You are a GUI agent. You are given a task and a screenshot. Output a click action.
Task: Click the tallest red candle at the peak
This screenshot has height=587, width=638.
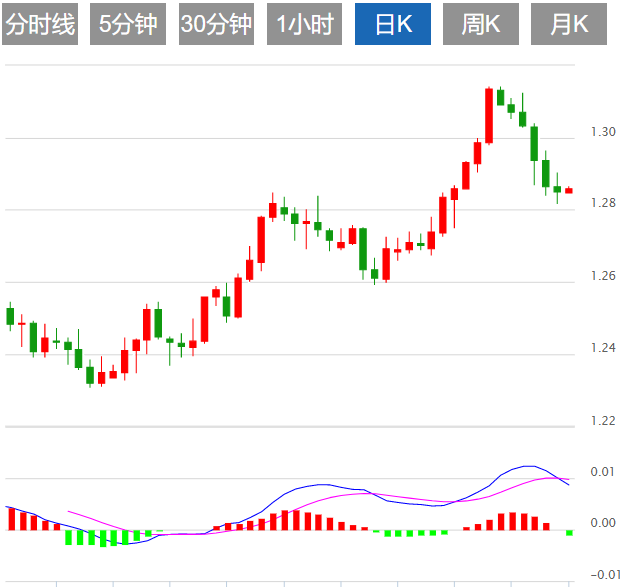pyautogui.click(x=489, y=116)
